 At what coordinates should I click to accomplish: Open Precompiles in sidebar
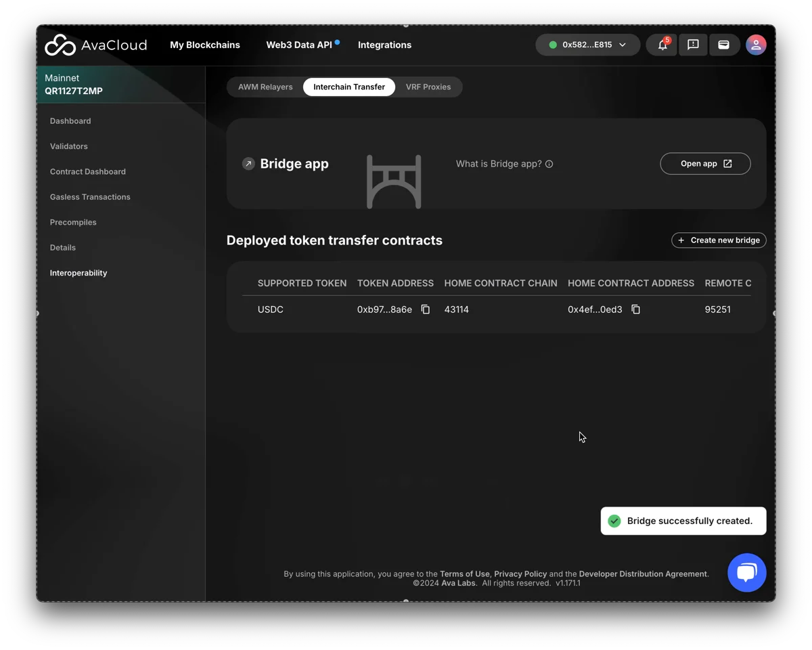tap(73, 222)
